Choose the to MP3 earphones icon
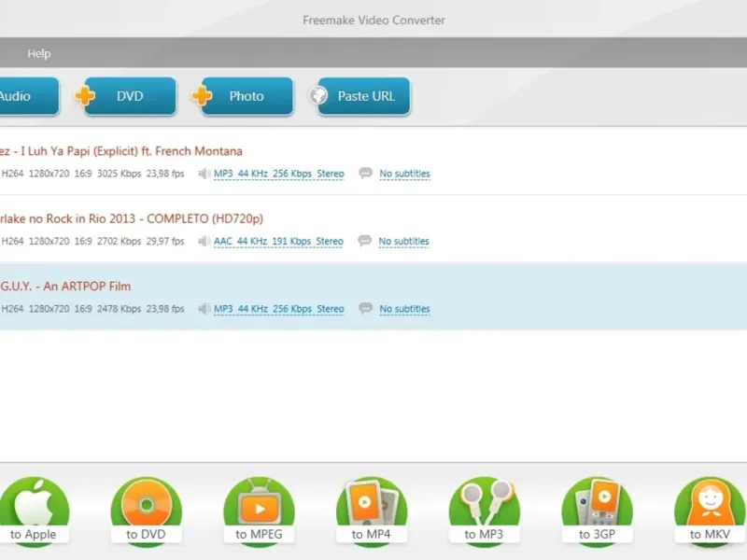 point(484,511)
